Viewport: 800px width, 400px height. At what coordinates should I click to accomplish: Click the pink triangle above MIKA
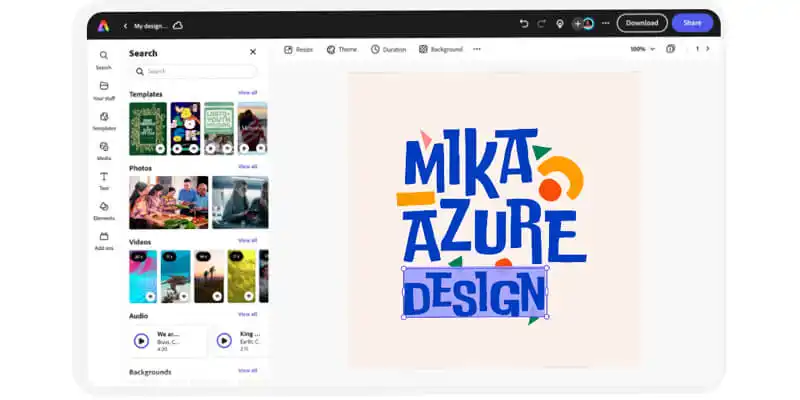pyautogui.click(x=426, y=139)
